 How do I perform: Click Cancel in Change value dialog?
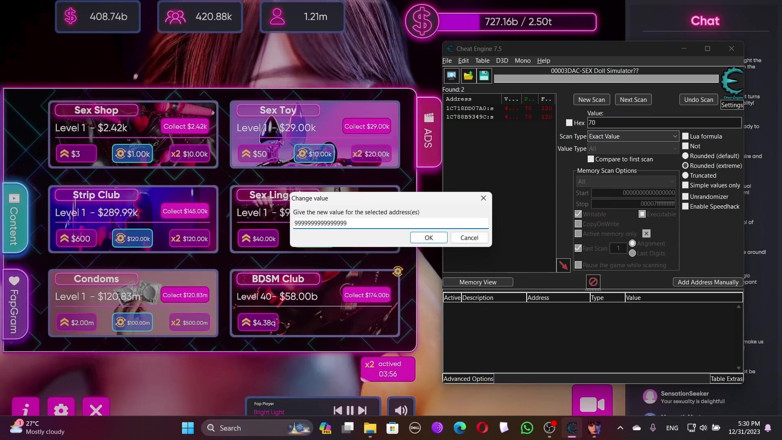469,238
